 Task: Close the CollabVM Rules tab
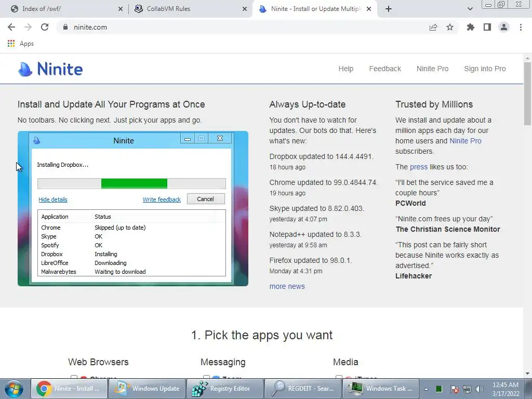click(245, 9)
